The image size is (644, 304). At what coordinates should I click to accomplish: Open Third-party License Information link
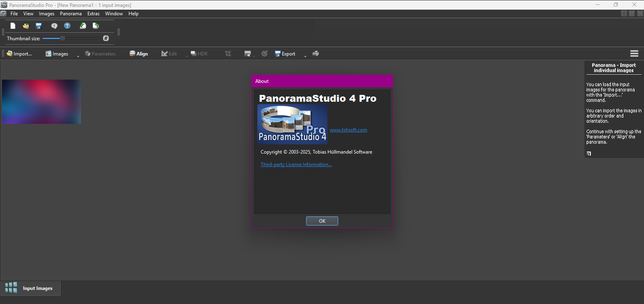[296, 164]
